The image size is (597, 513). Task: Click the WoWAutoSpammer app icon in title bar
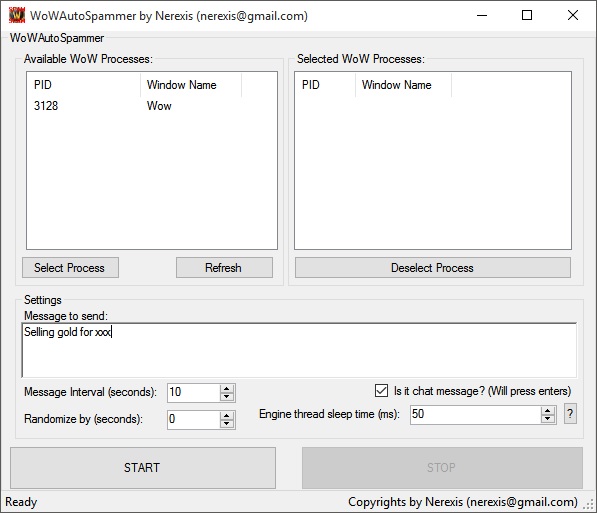coord(16,15)
